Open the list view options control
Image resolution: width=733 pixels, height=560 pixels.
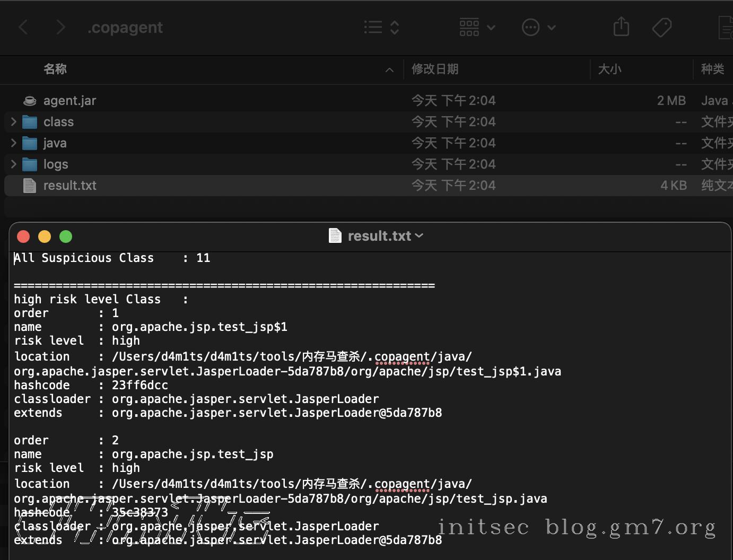pos(381,27)
